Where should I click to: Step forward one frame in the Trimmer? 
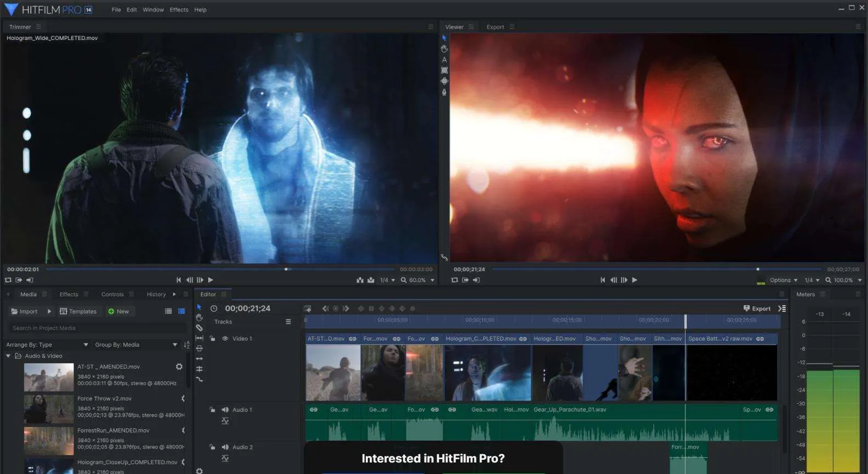click(200, 280)
